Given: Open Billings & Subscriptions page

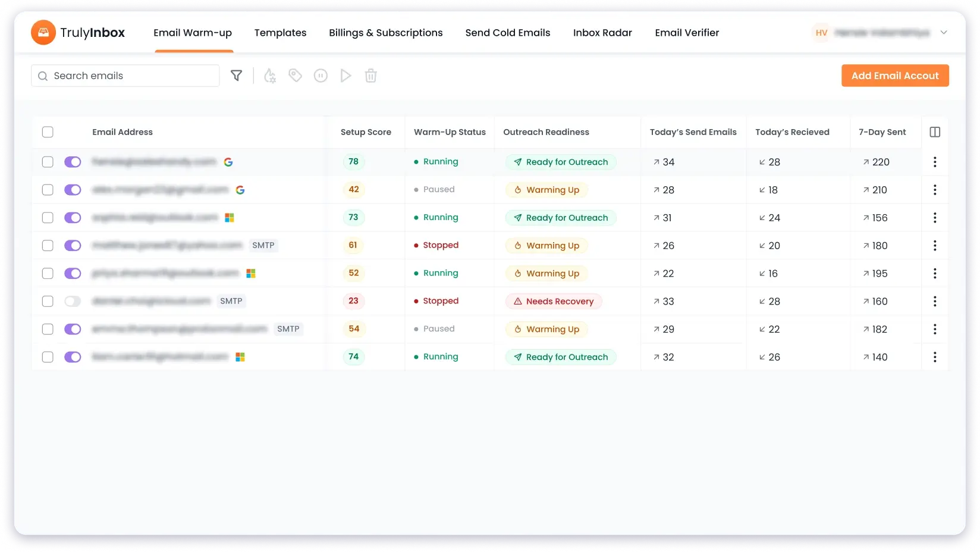Looking at the screenshot, I should click(385, 33).
